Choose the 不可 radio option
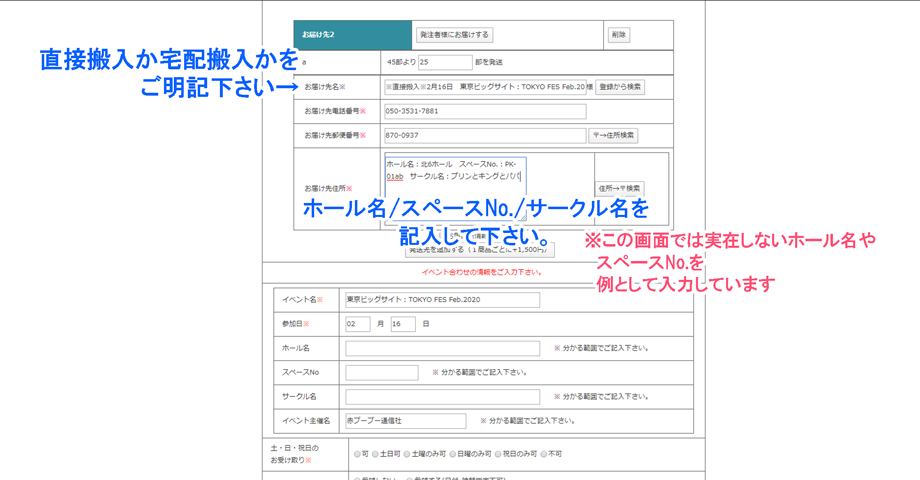The height and width of the screenshot is (480, 920). coord(544,454)
